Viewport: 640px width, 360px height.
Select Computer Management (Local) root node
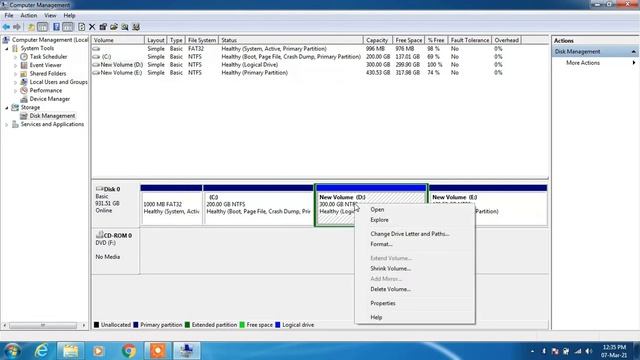50,40
